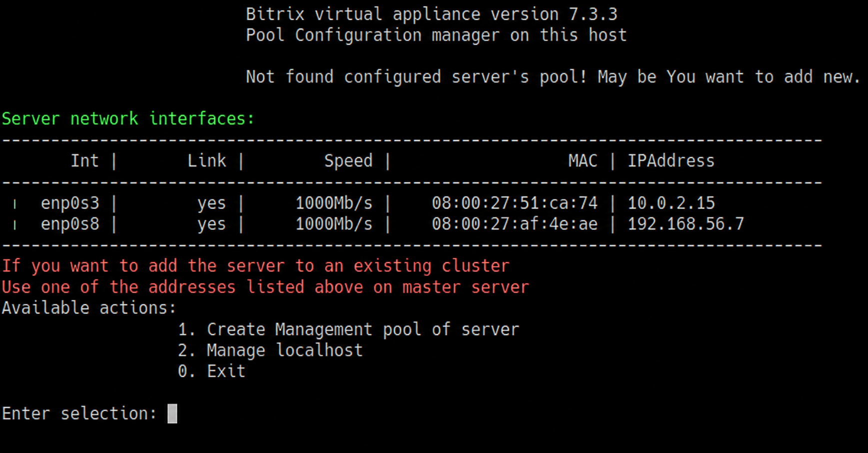Viewport: 868px width, 453px height.
Task: Click 'Use one of the addresses listed above' line
Action: (x=265, y=287)
